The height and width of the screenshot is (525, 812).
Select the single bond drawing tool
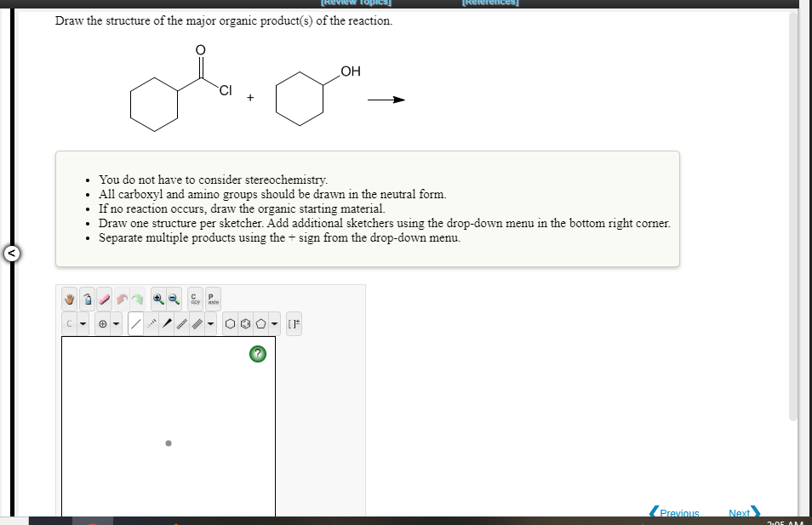tap(137, 324)
